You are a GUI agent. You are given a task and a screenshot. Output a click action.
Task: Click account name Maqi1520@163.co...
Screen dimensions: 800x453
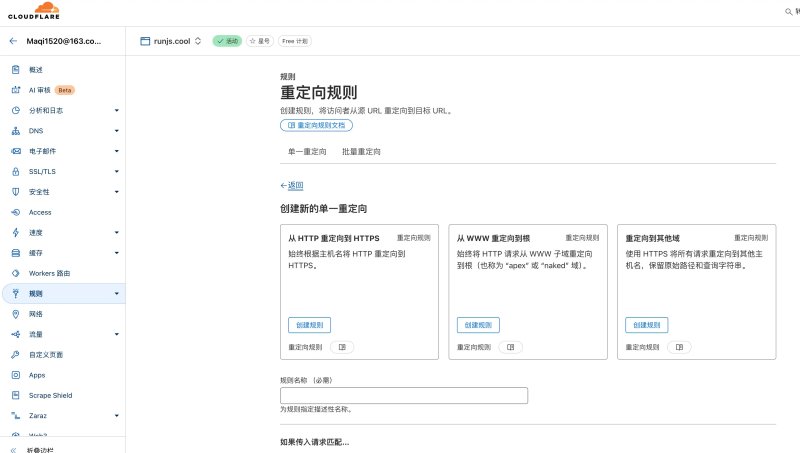click(x=64, y=41)
